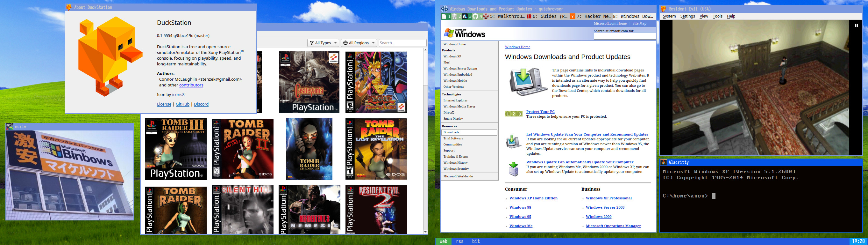Click the funnel icon beside All Types
868x245 pixels.
[x=311, y=43]
